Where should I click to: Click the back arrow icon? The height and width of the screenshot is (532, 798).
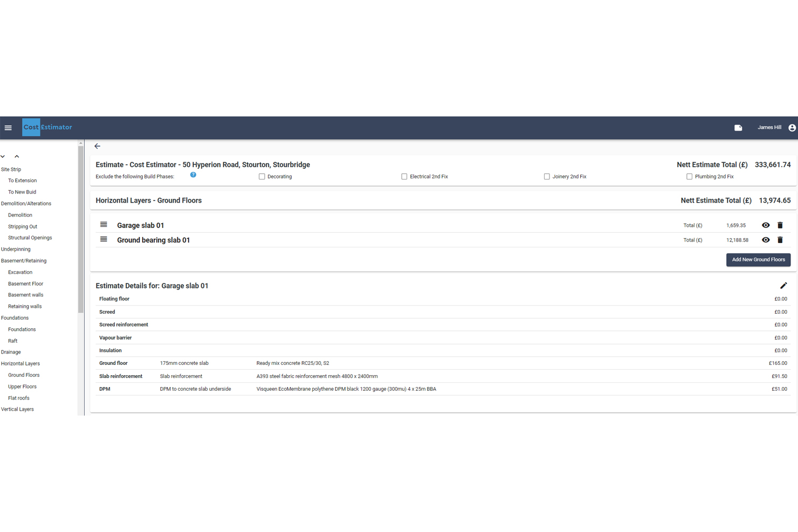[97, 146]
